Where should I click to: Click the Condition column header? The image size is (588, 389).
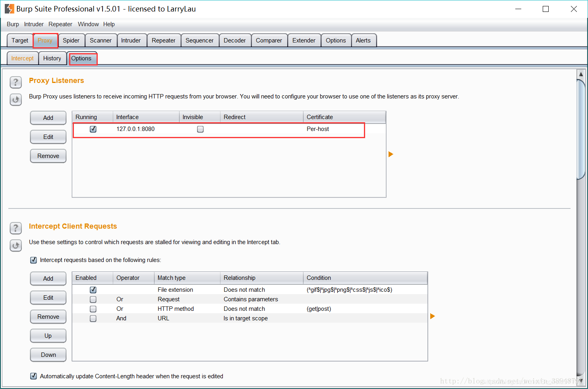point(365,278)
